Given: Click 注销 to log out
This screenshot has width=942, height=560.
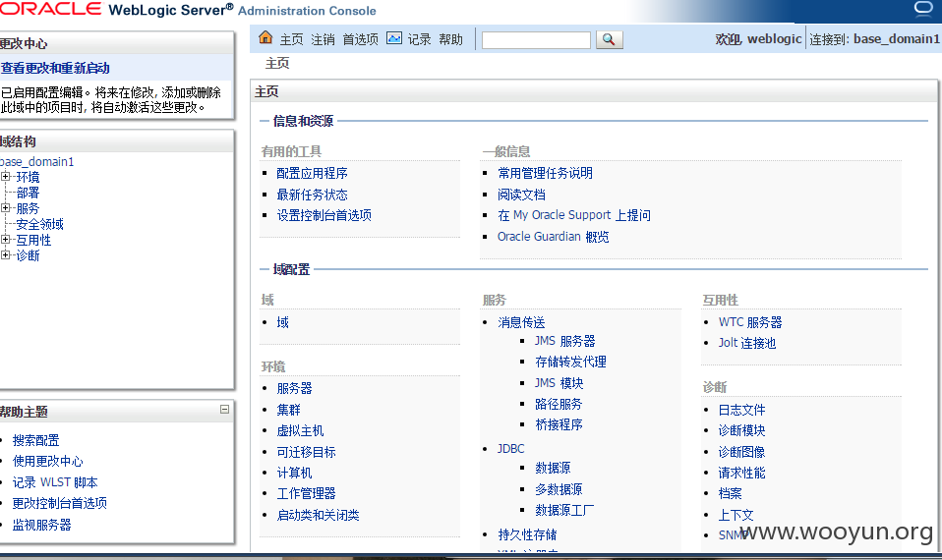Looking at the screenshot, I should (323, 39).
